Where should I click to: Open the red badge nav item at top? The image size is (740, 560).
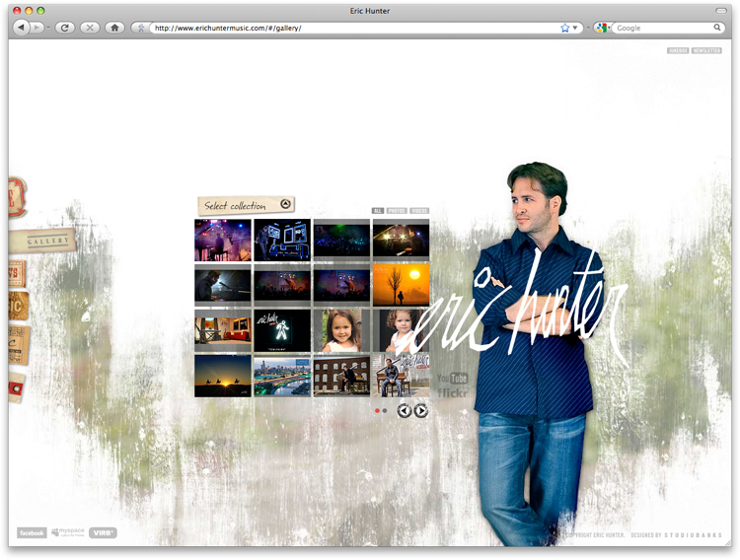tap(17, 197)
